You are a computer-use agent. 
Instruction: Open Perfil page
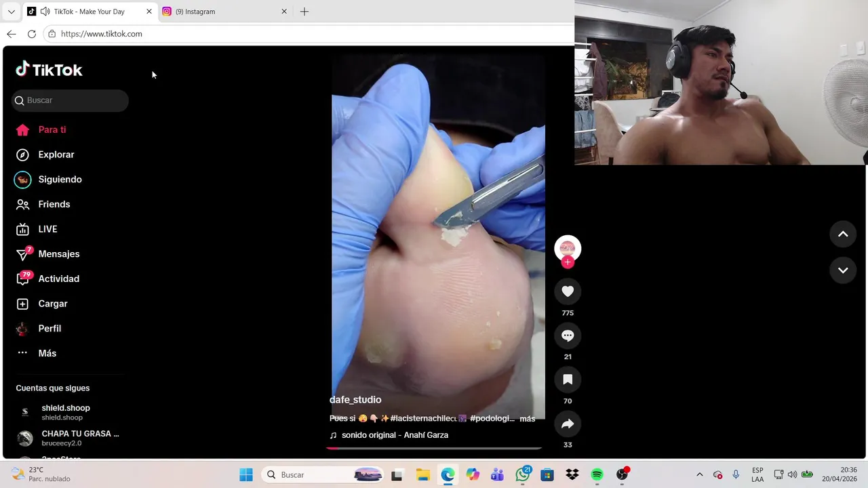[x=39, y=328]
